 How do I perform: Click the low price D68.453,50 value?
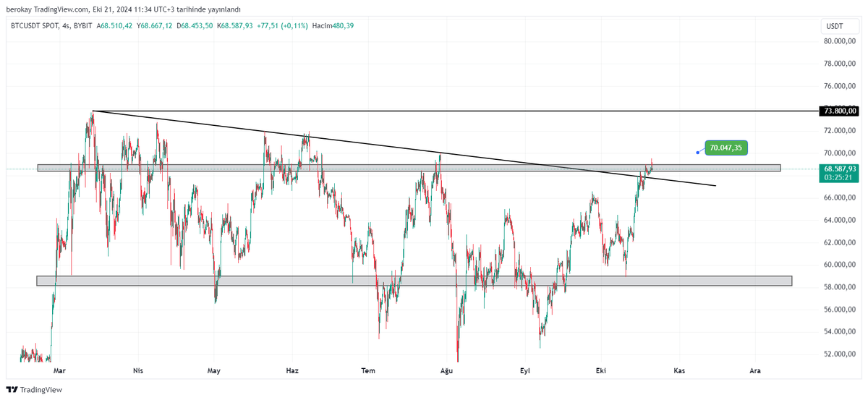pos(195,25)
